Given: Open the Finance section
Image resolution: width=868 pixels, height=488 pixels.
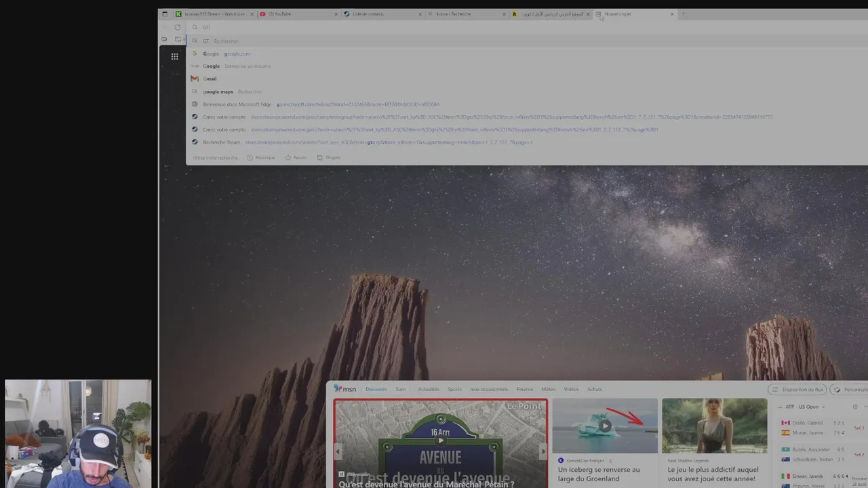Looking at the screenshot, I should click(x=525, y=389).
